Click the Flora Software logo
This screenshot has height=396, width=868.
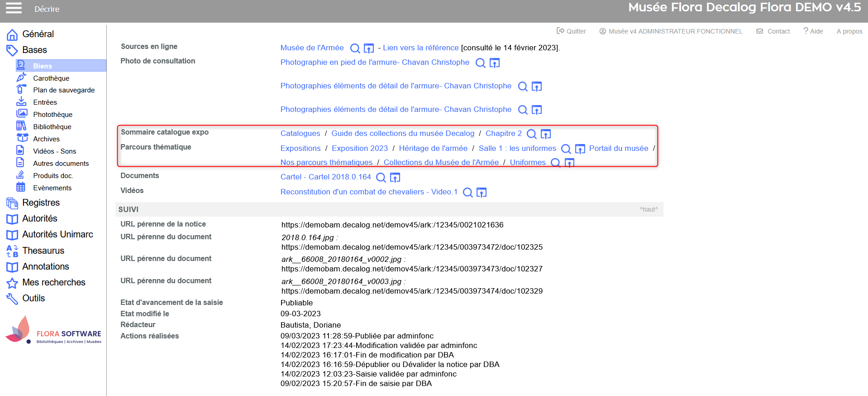click(53, 331)
